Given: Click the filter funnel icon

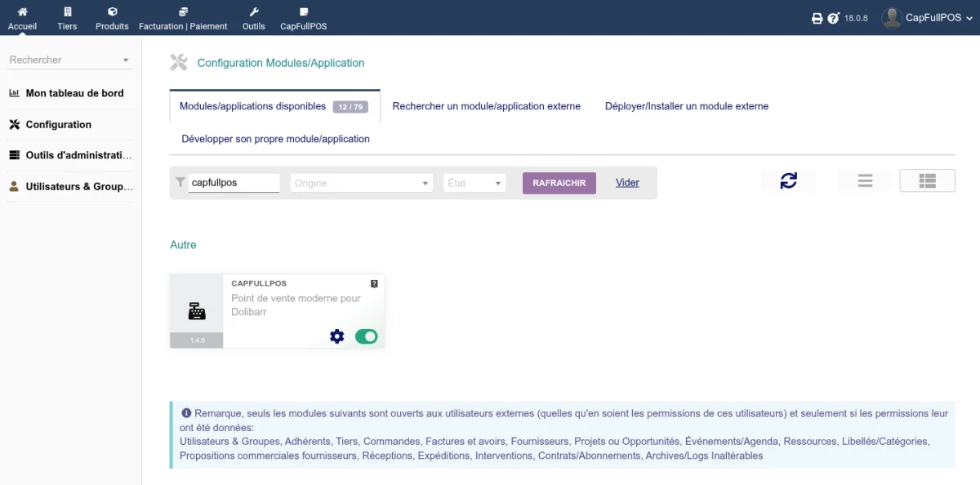Looking at the screenshot, I should click(x=180, y=183).
